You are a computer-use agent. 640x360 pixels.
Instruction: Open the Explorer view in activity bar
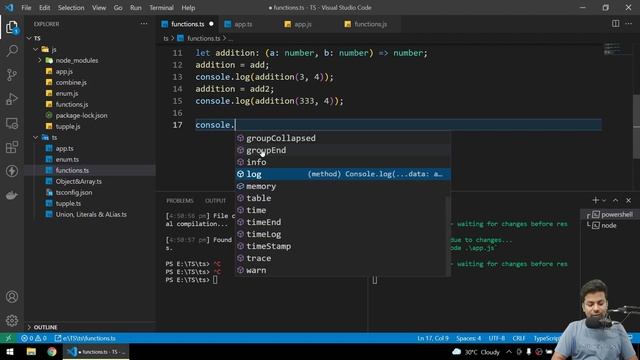(12, 27)
